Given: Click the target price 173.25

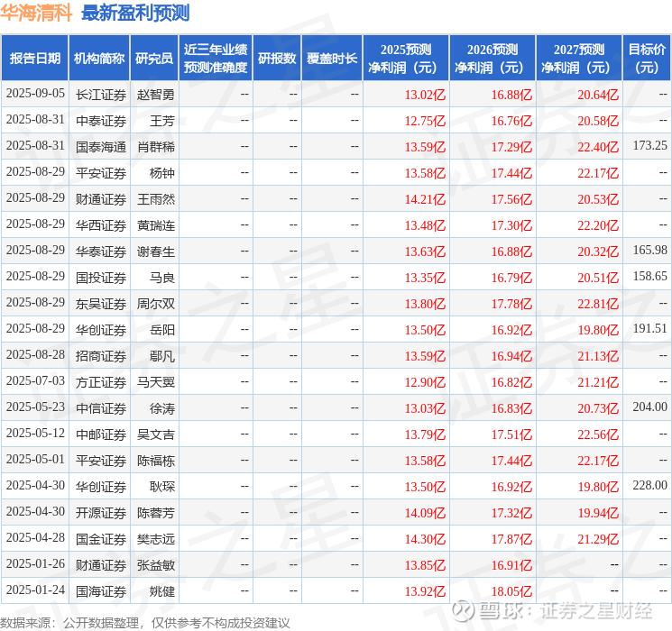Looking at the screenshot, I should click(650, 146).
